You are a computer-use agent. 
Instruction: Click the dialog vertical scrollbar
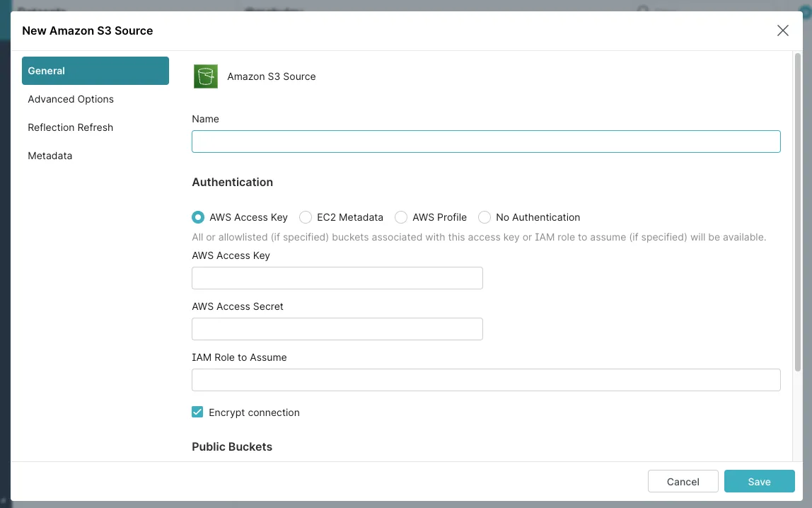tap(798, 212)
